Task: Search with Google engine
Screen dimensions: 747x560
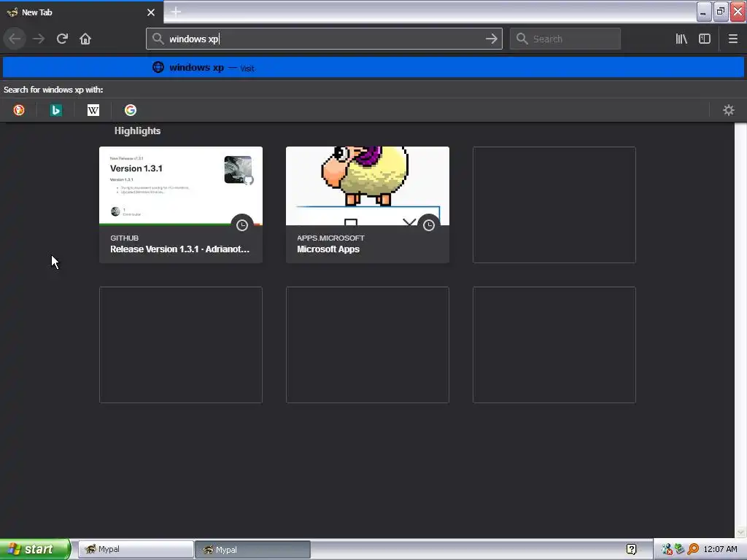Action: point(131,110)
